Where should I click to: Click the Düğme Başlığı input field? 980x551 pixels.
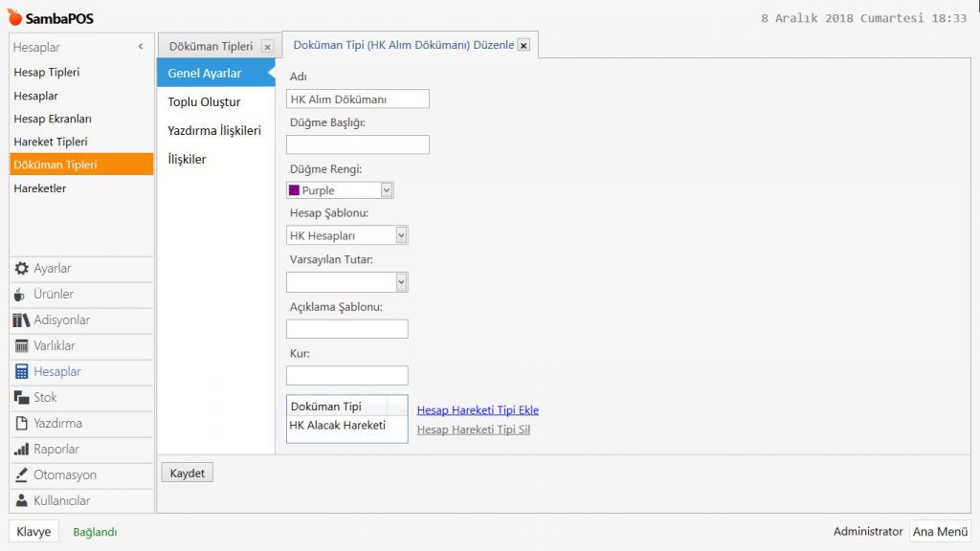pyautogui.click(x=358, y=145)
